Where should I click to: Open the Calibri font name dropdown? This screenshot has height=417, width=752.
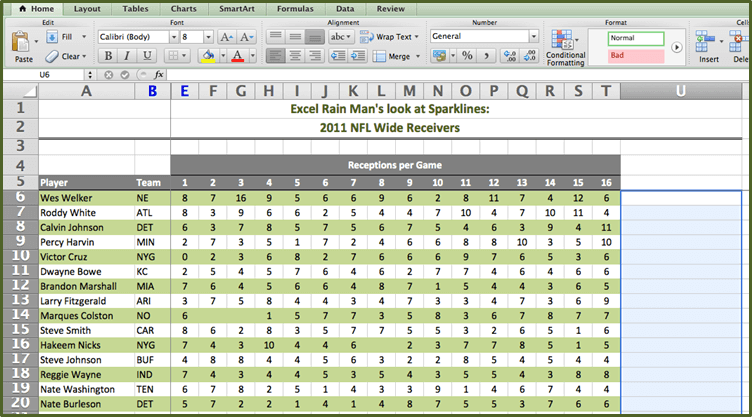(171, 37)
